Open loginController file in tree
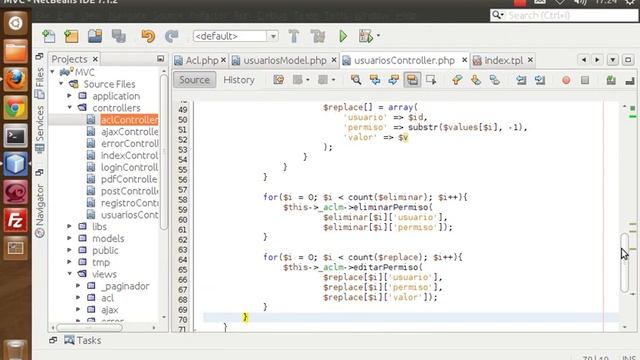640x360 pixels. (129, 167)
